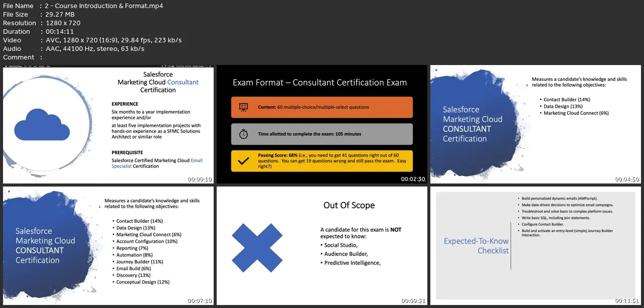Open the Exam Format thumbnail at 00:02:30
Viewport: 644px width, 308px height.
tap(322, 124)
